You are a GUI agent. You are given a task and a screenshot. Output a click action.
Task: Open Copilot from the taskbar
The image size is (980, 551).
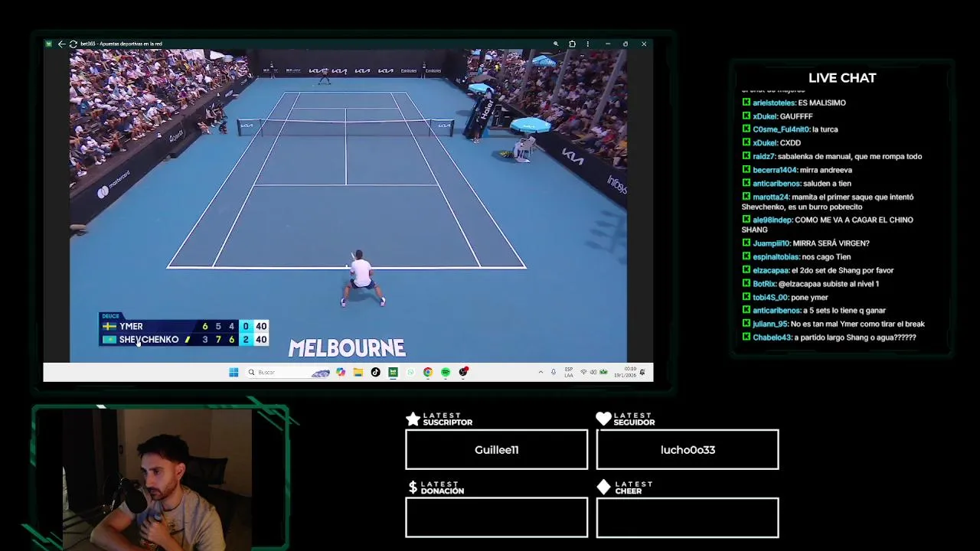coord(340,372)
